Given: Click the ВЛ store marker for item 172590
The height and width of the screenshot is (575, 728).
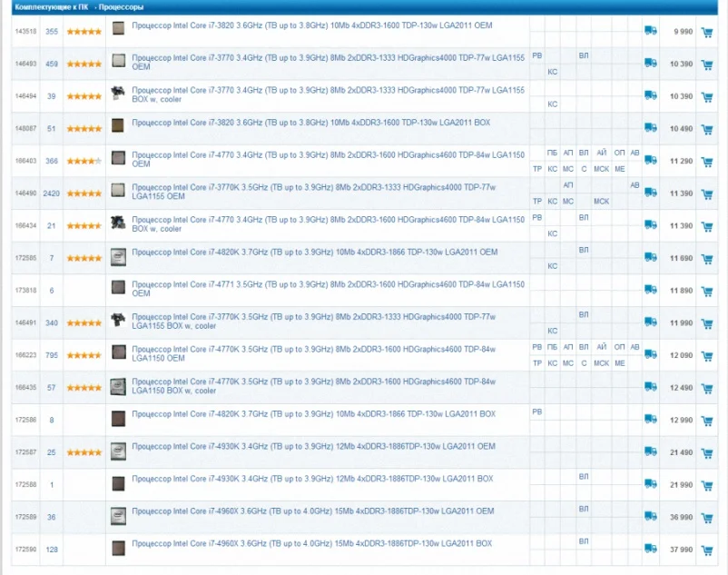Looking at the screenshot, I should click(584, 541).
